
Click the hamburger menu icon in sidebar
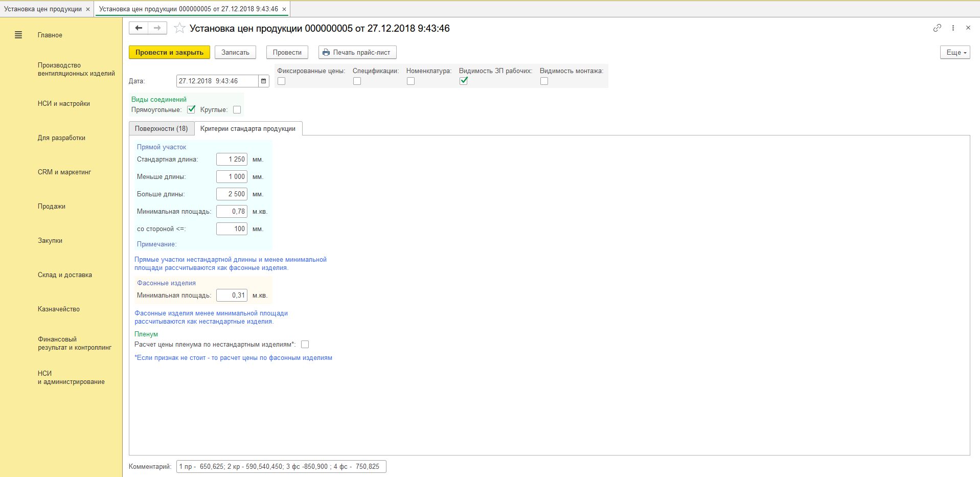point(18,35)
